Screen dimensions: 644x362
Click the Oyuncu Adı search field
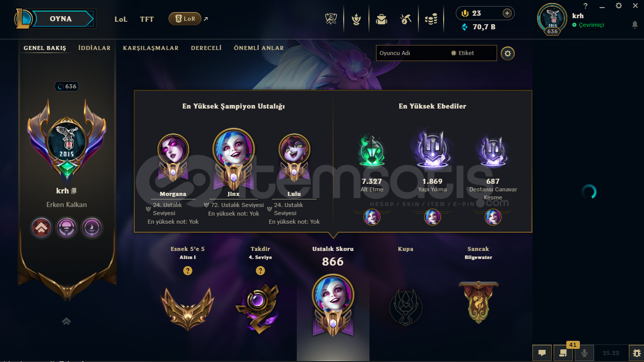[411, 53]
